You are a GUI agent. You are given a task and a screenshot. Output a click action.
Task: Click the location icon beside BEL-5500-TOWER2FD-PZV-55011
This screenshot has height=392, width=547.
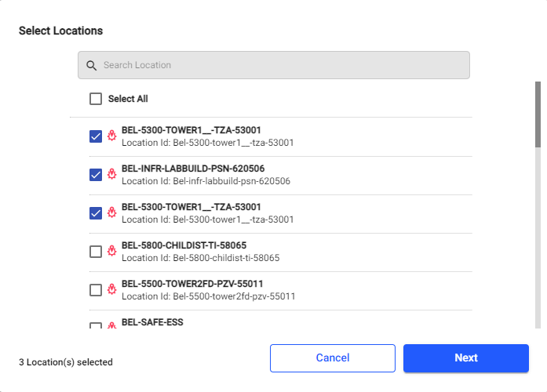111,289
